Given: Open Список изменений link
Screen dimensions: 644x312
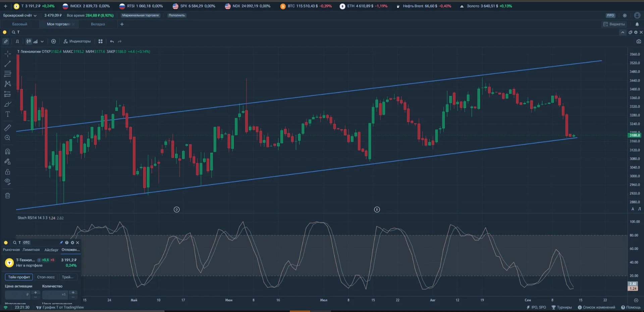Looking at the screenshot, I should 596,307.
